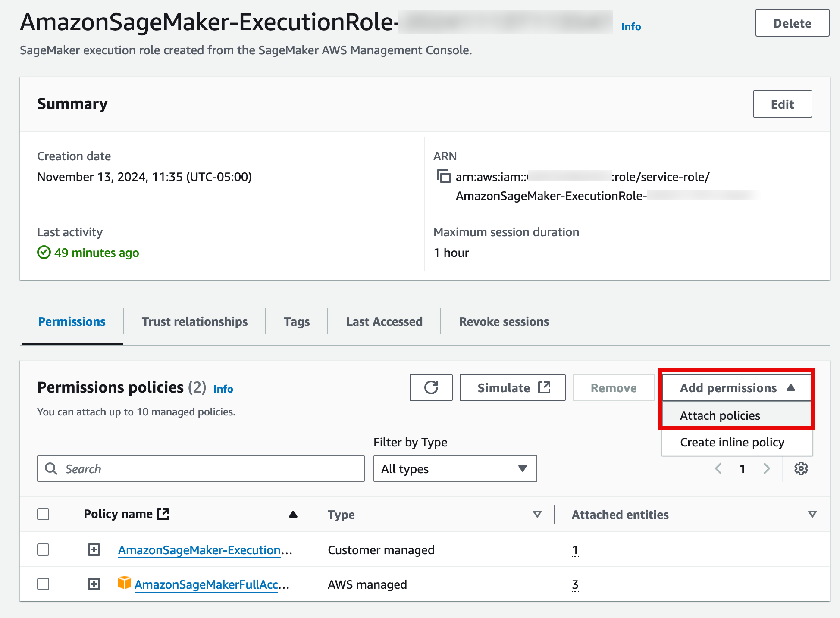Check the AmazonSageMakerFullAccess policy checkbox
The image size is (840, 618).
click(43, 584)
